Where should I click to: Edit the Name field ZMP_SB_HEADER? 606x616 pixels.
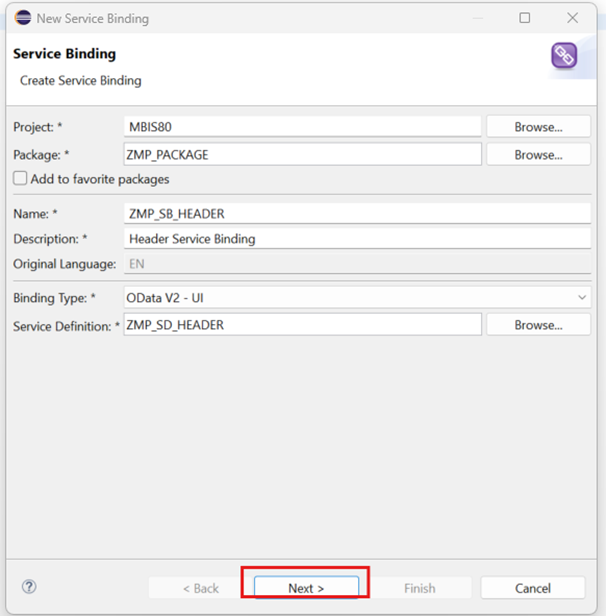click(356, 213)
